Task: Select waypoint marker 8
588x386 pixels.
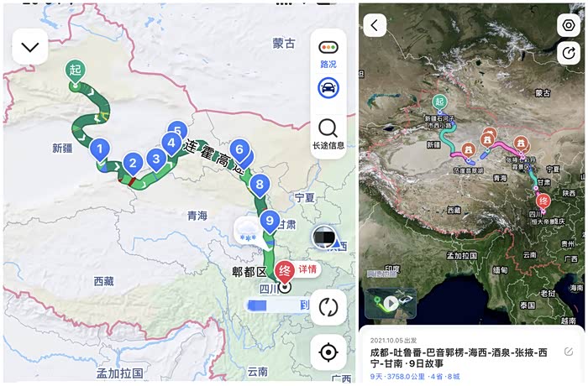Action: tap(260, 186)
